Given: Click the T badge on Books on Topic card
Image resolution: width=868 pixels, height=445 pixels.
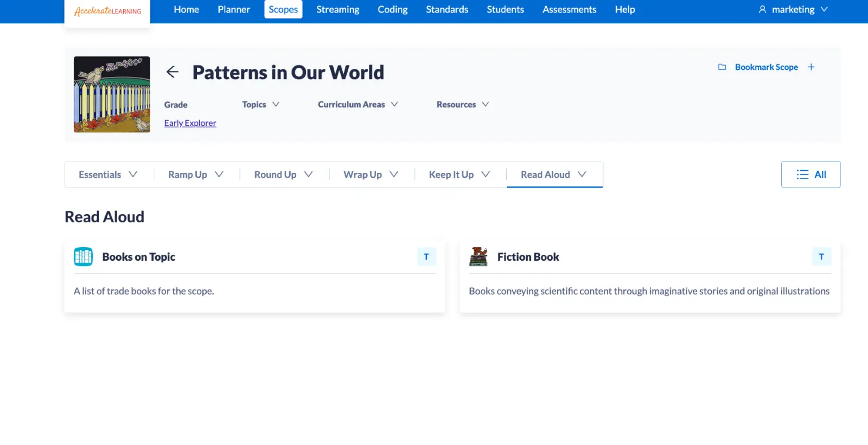Looking at the screenshot, I should click(x=426, y=257).
